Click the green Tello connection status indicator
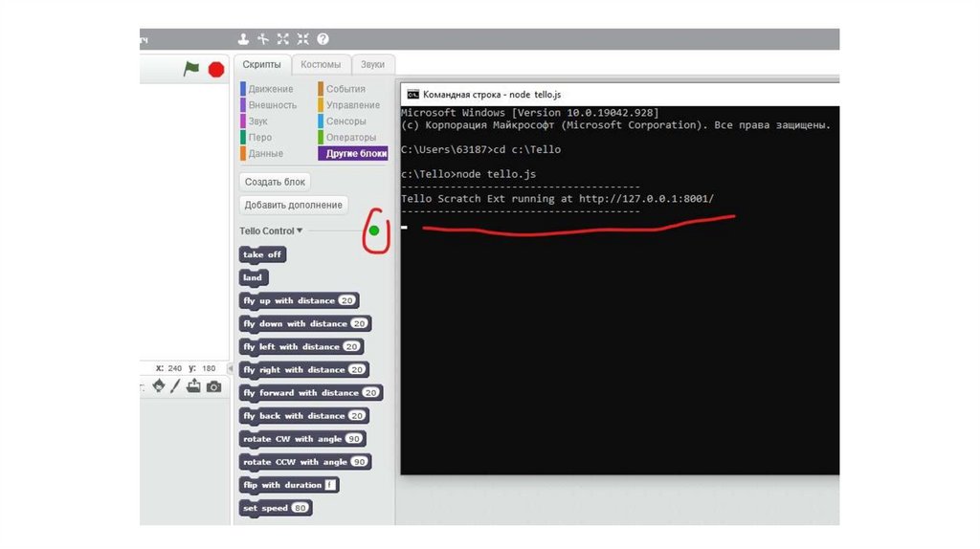 [x=374, y=231]
